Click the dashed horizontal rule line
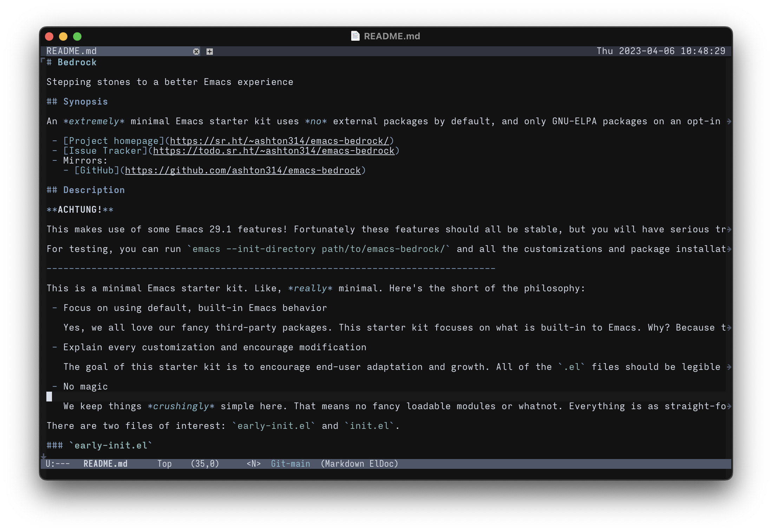This screenshot has height=532, width=772. (x=271, y=269)
